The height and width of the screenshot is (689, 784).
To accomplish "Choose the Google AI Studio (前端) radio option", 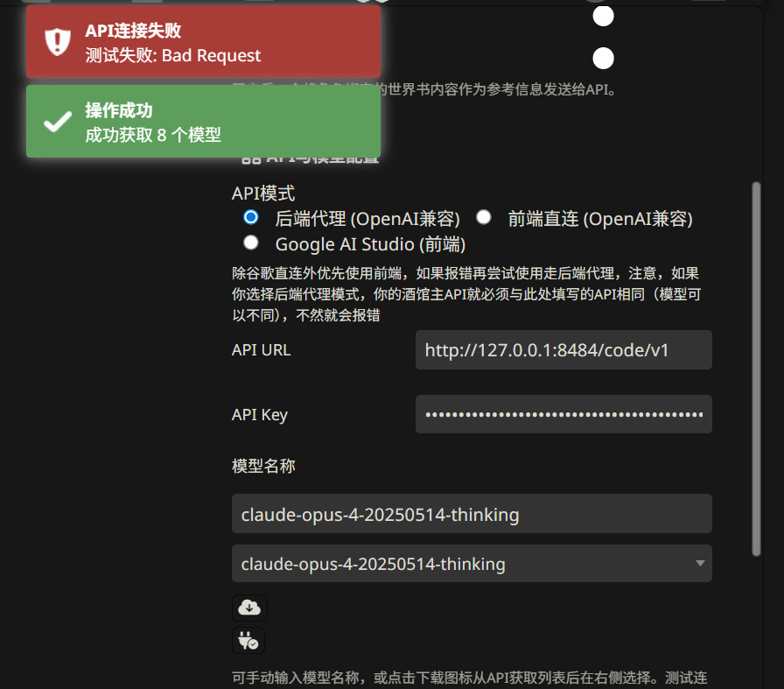I will coord(251,242).
